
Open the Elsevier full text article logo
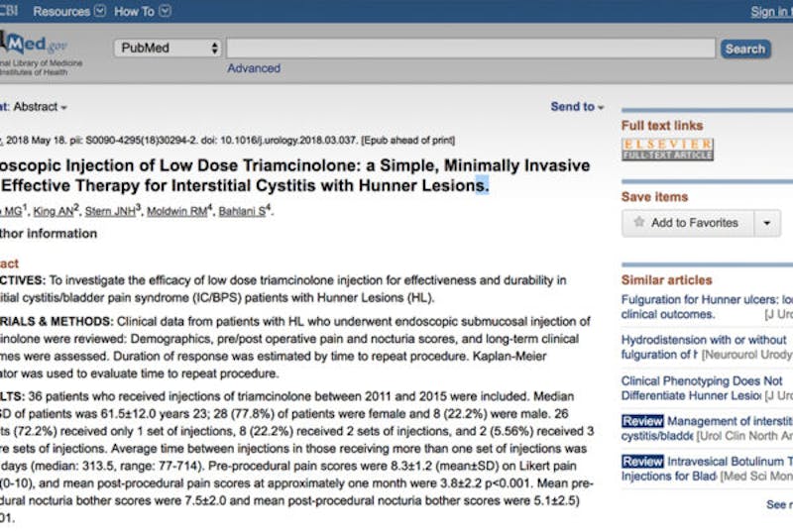[667, 149]
